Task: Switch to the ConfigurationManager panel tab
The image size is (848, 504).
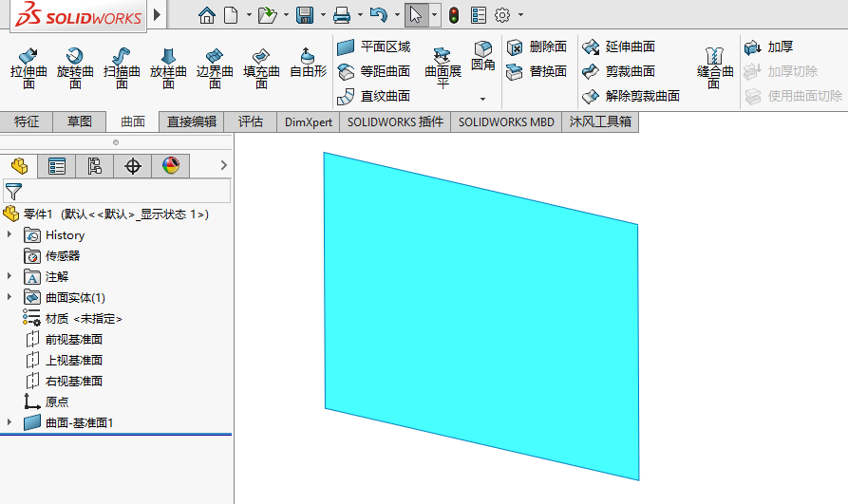Action: click(x=95, y=166)
